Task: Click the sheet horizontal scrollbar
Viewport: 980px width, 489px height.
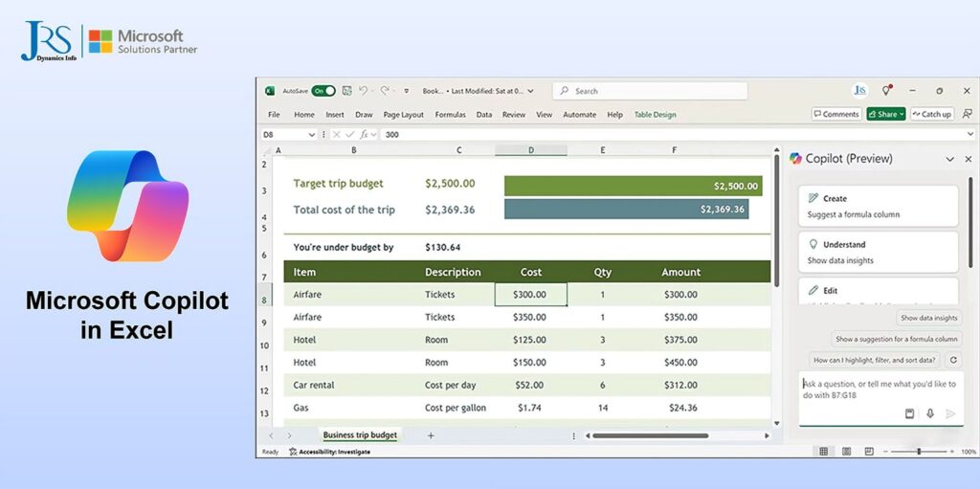Action: 650,435
